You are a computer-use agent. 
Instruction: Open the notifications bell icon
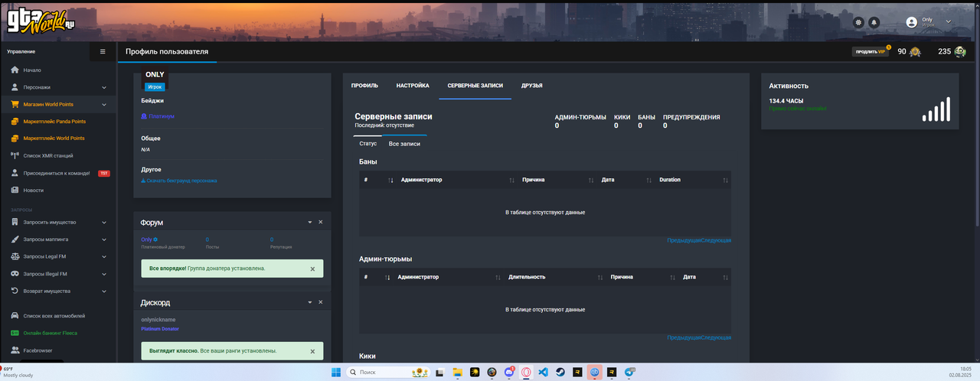[874, 23]
